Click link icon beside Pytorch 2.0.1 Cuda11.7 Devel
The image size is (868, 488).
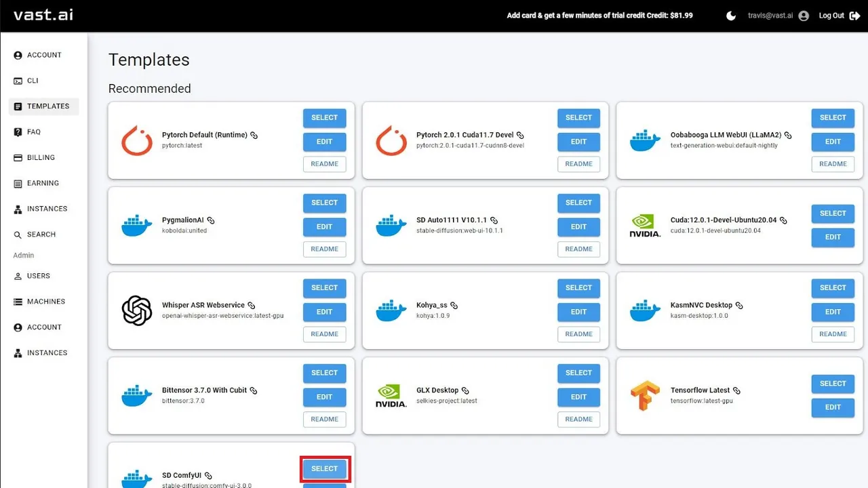click(520, 136)
